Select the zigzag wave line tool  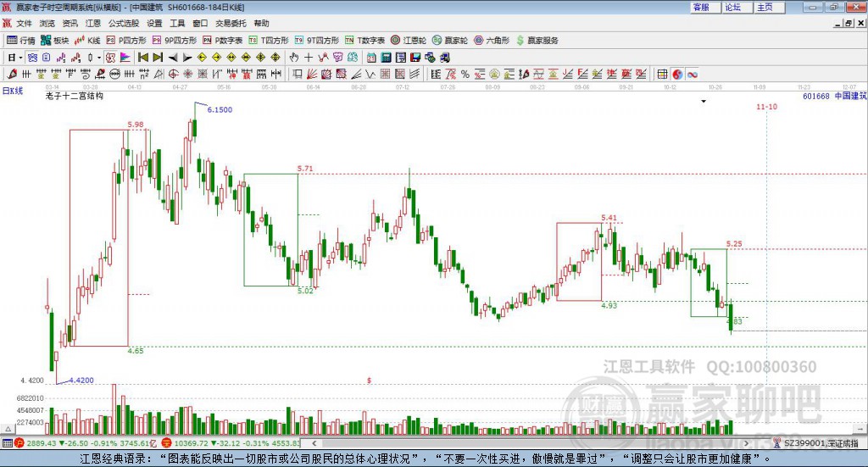[x=371, y=74]
